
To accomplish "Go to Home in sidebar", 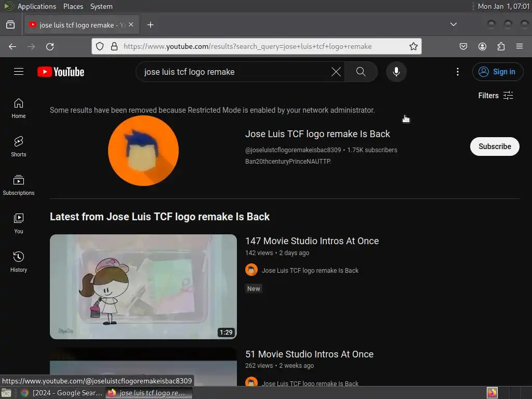I will (19, 109).
